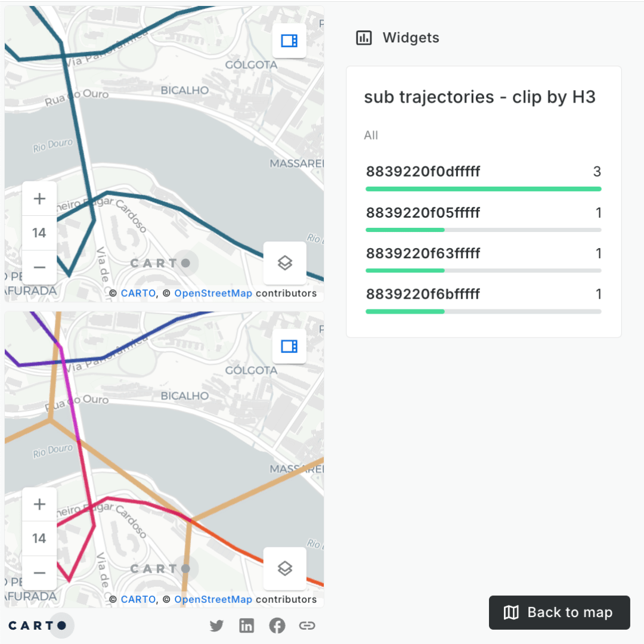Zoom in on the top map
The width and height of the screenshot is (644, 644).
pyautogui.click(x=39, y=199)
